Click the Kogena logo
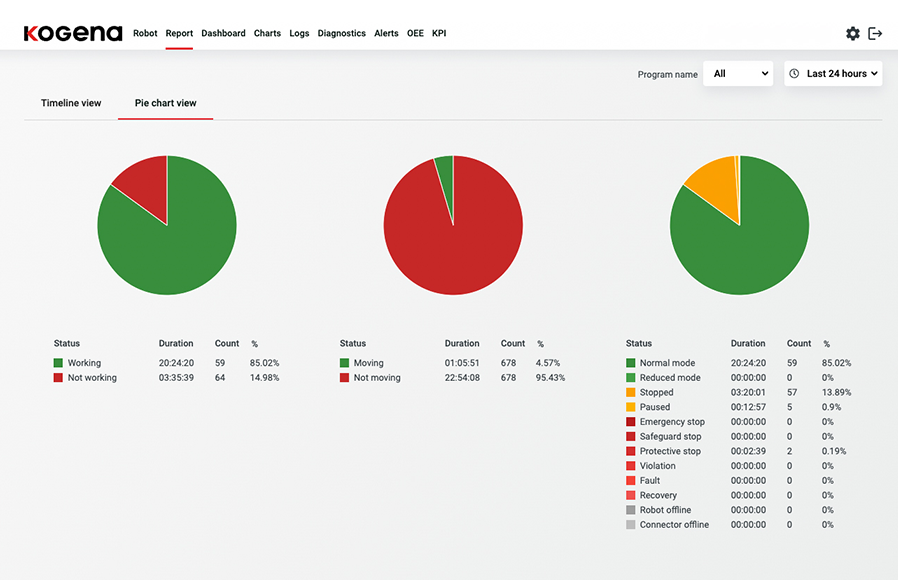The image size is (898, 580). tap(73, 33)
